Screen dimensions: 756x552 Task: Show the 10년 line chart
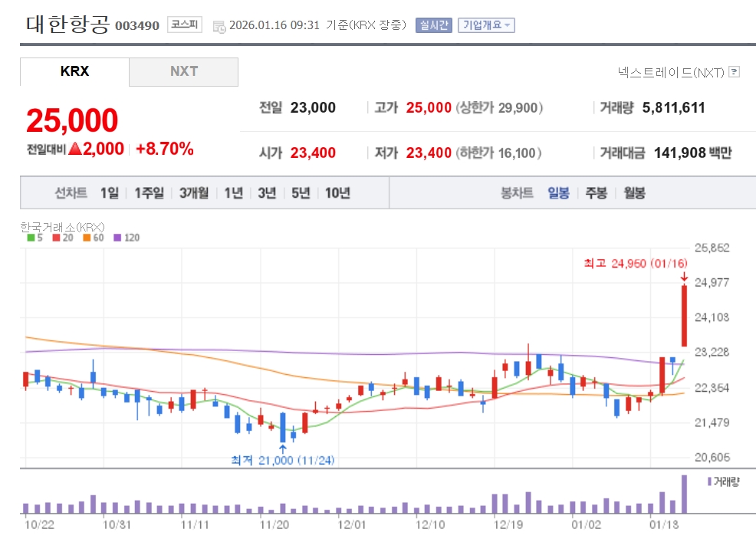point(337,193)
